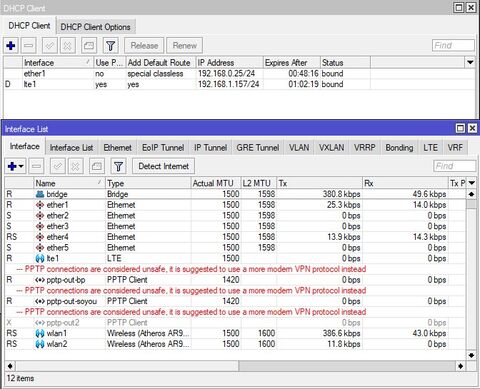Click bridge Tx value 380.8 kbps

341,194
